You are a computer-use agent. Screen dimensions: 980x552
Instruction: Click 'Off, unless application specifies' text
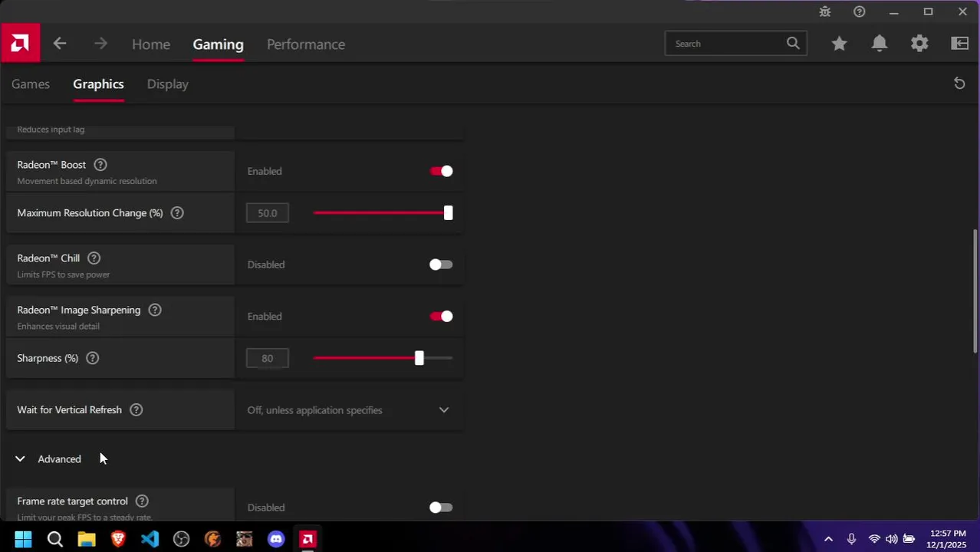pyautogui.click(x=314, y=410)
